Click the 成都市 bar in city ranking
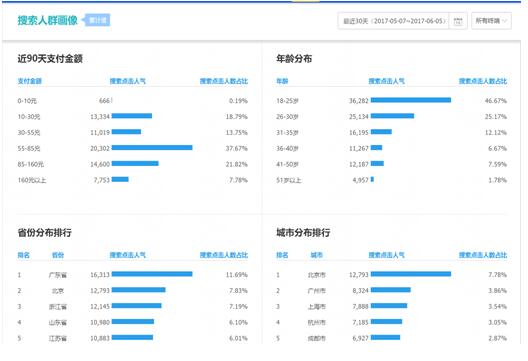This screenshot has height=361, width=528. pyautogui.click(x=385, y=337)
